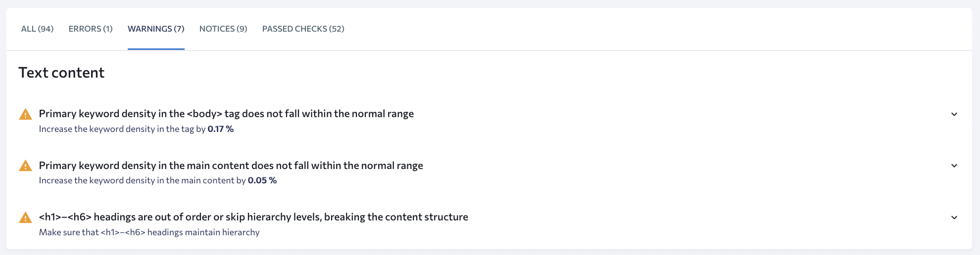Screen dimensions: 980x255
Task: Select the WARNINGS (7) tab
Action: 156,29
